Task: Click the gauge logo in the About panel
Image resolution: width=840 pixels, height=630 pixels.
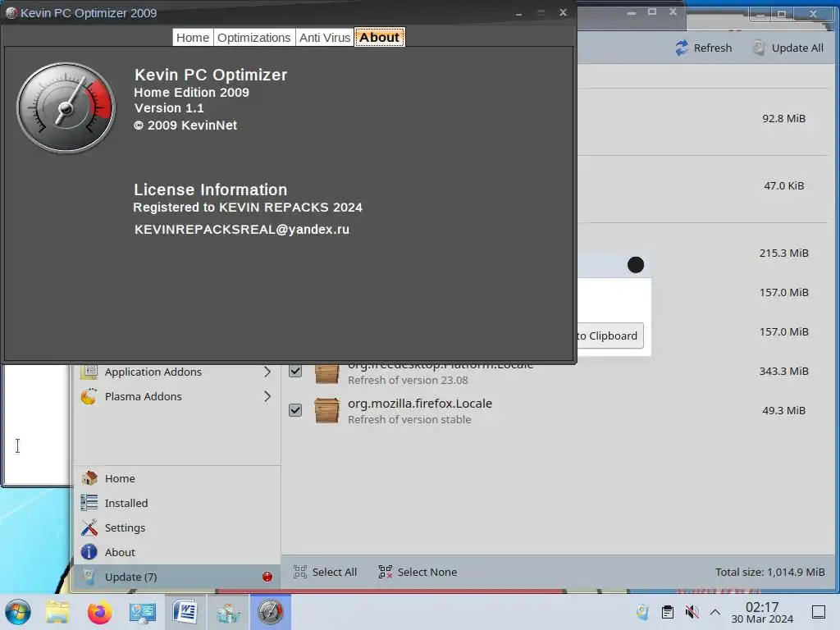Action: coord(66,107)
